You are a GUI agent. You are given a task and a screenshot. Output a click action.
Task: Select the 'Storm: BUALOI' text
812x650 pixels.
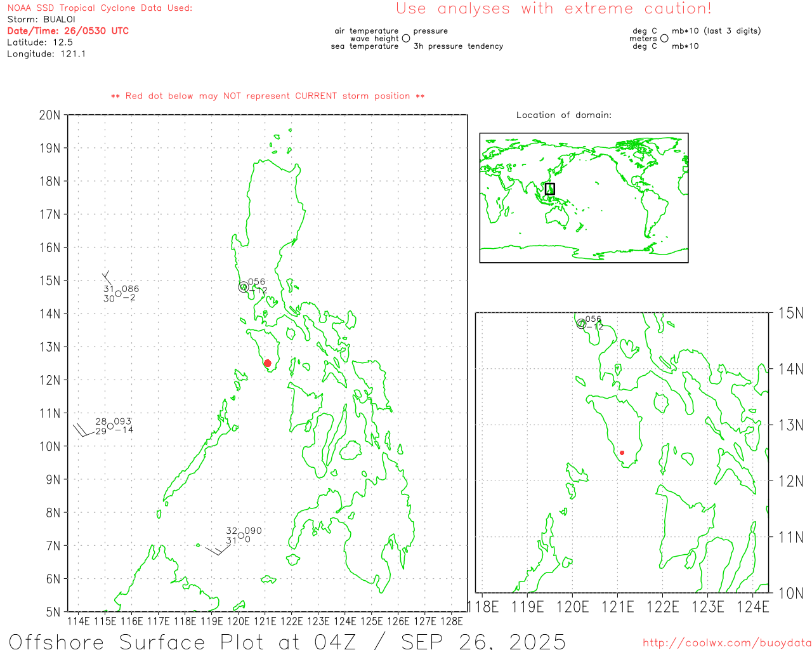click(41, 20)
